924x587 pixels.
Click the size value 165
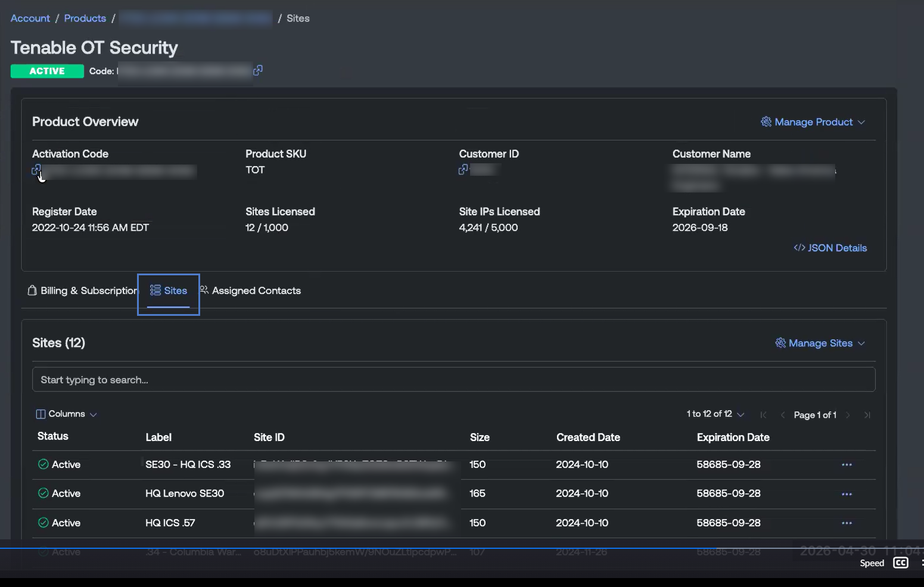coord(477,493)
